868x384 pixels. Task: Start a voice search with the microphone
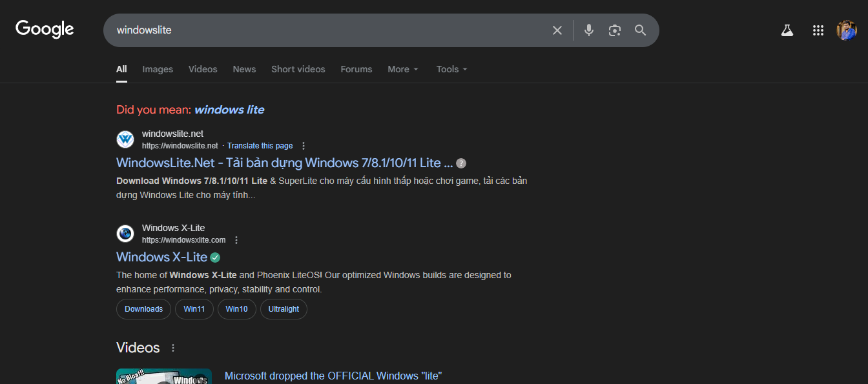(x=588, y=30)
